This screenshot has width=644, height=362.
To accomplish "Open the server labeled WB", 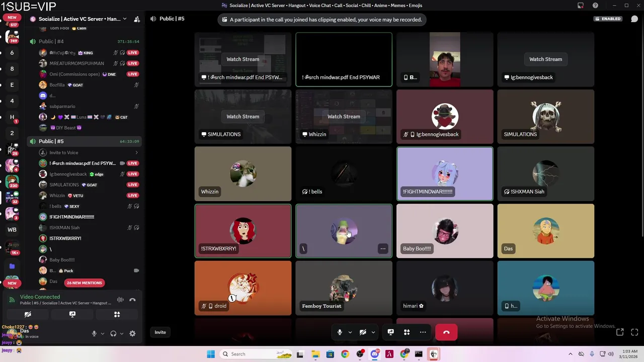I will point(12,230).
